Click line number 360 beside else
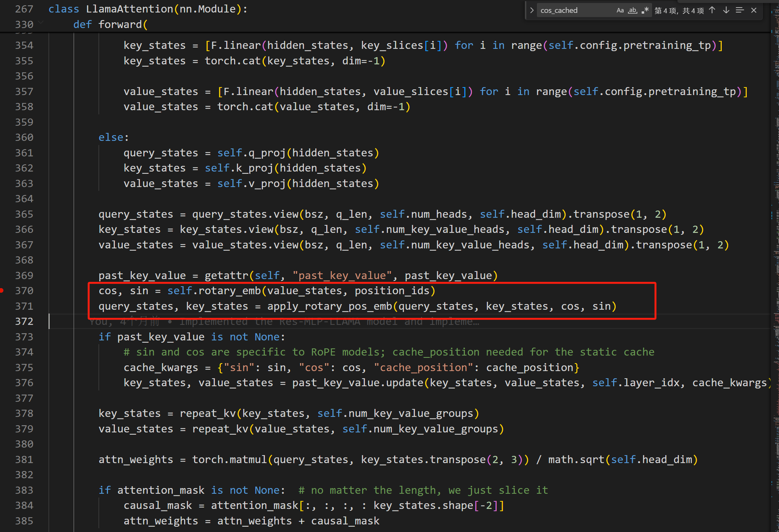 pyautogui.click(x=24, y=137)
